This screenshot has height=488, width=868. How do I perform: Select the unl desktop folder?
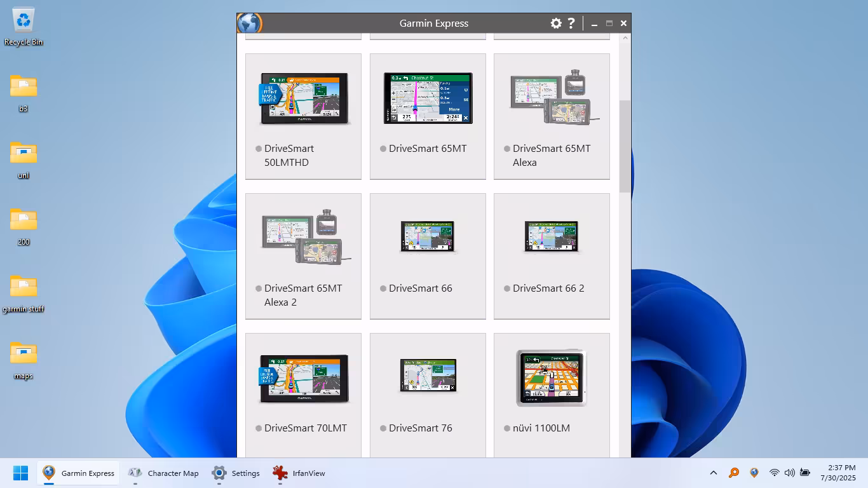click(24, 160)
